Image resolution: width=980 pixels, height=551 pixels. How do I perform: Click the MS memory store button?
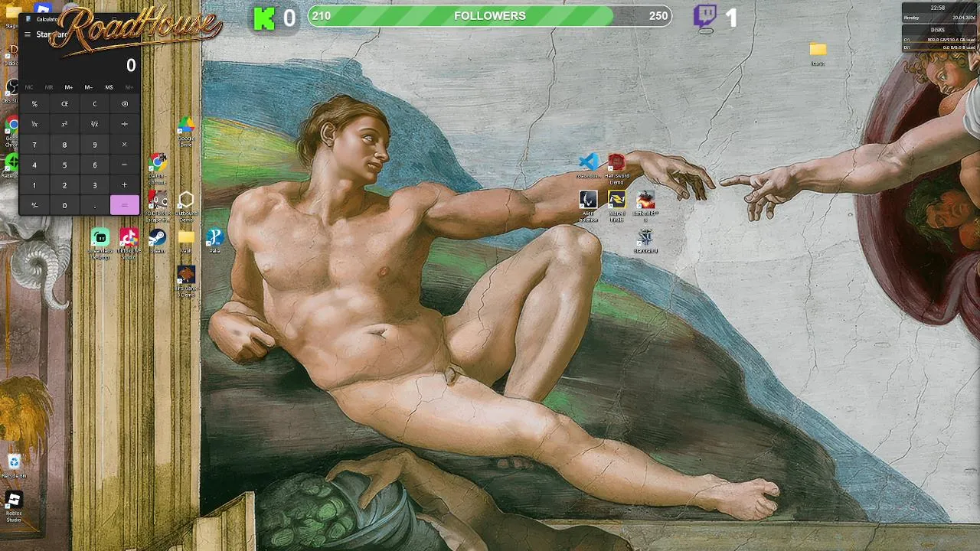click(109, 87)
